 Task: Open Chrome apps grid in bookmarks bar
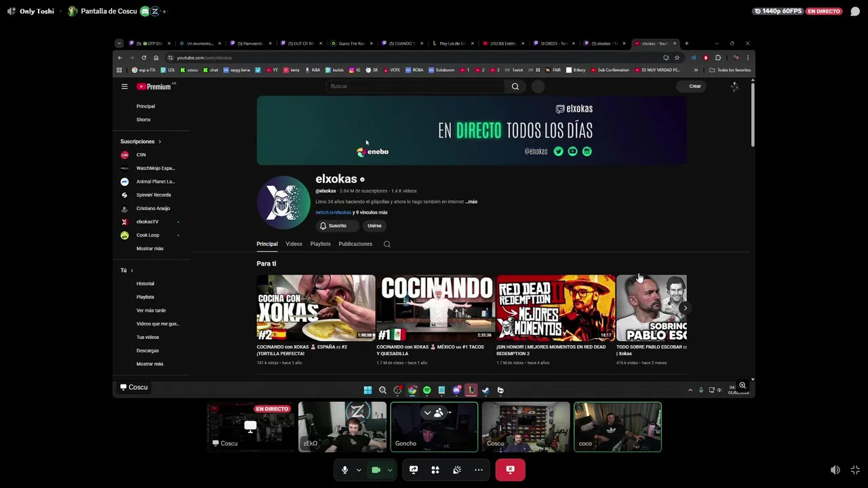[x=119, y=70]
